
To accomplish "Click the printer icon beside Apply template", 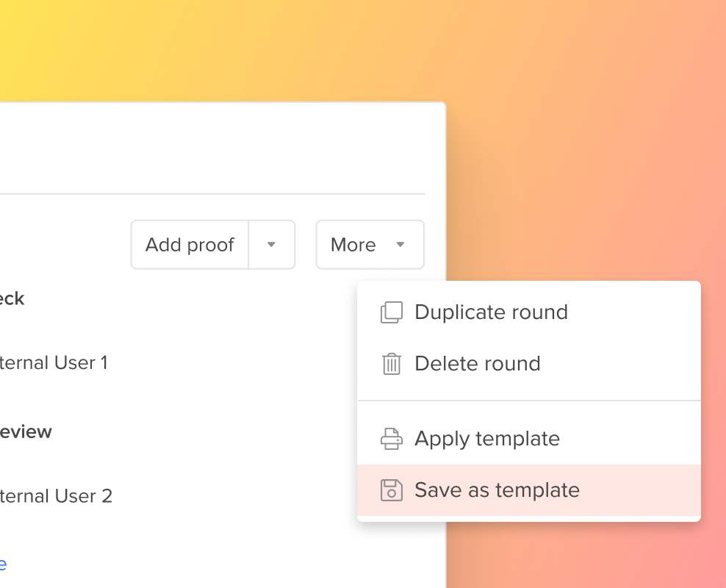I will click(x=391, y=439).
